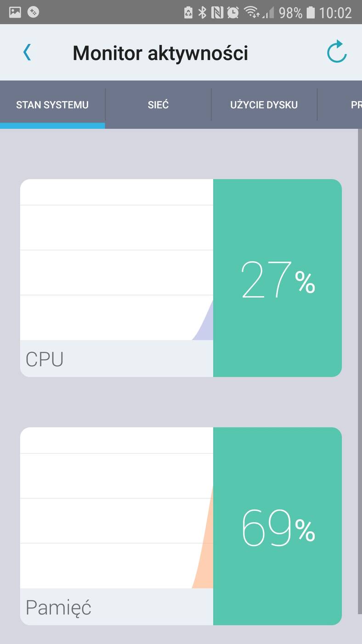Open the partially visible tab after UŻYCIE DYSKU
This screenshot has width=362, height=644.
coord(355,105)
